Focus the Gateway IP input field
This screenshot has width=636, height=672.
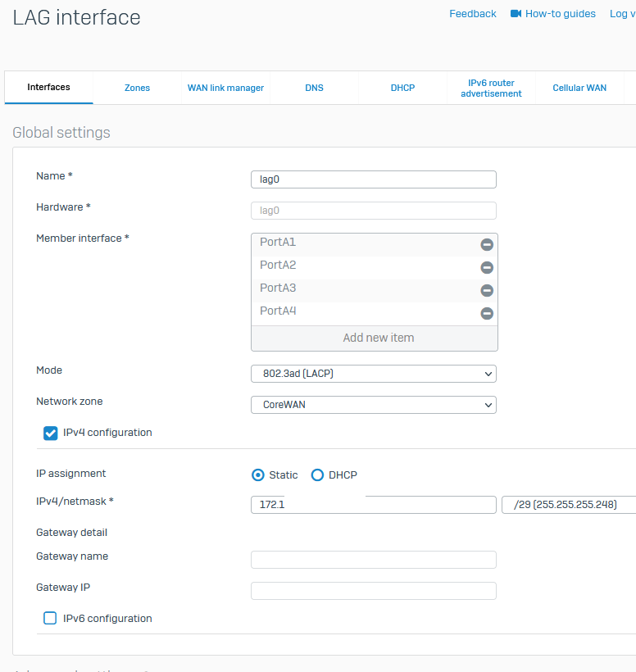373,591
